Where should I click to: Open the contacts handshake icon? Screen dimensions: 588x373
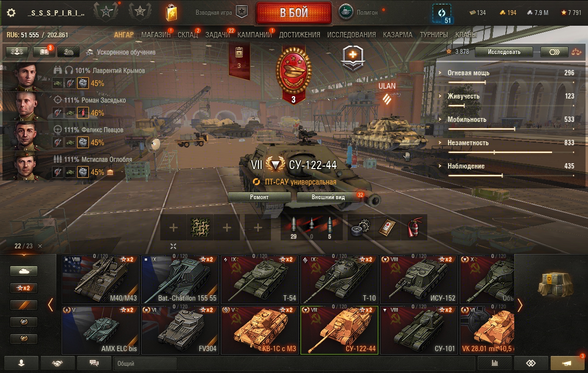coord(58,363)
